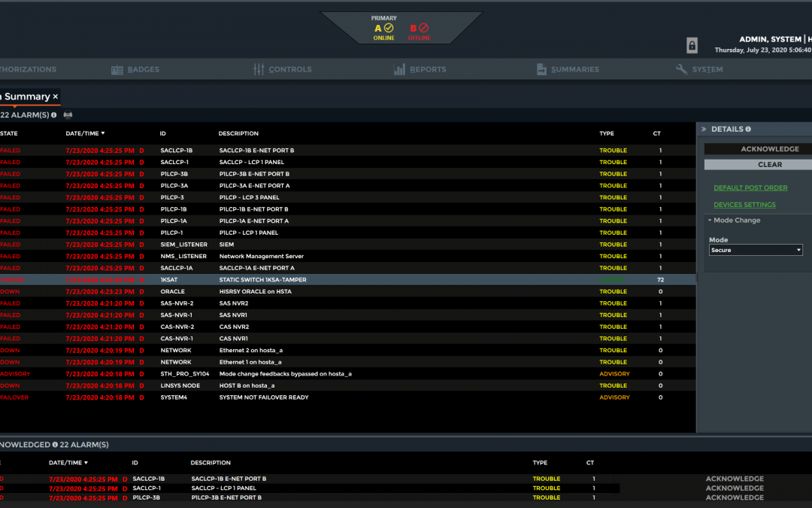
Task: Open the DEVICES SETTINGS link
Action: point(744,205)
